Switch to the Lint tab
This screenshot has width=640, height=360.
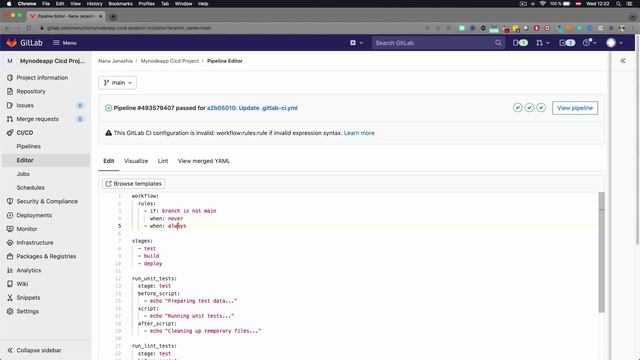(x=163, y=161)
